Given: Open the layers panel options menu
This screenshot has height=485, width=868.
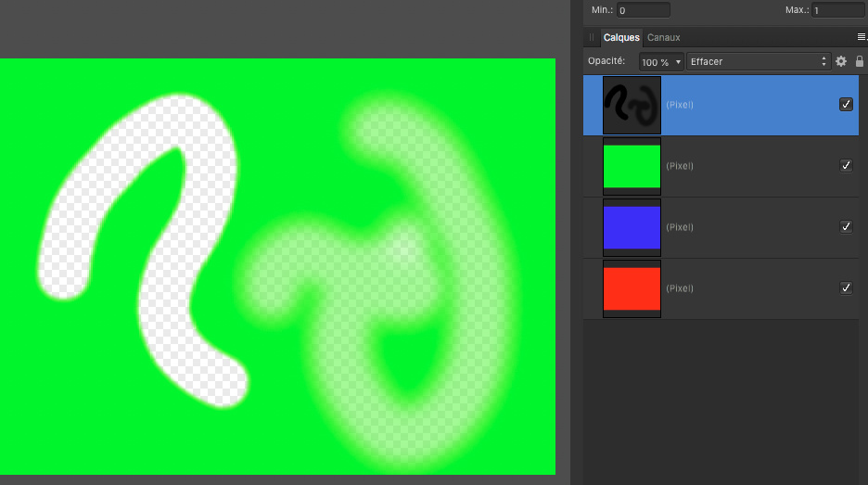Looking at the screenshot, I should (862, 36).
